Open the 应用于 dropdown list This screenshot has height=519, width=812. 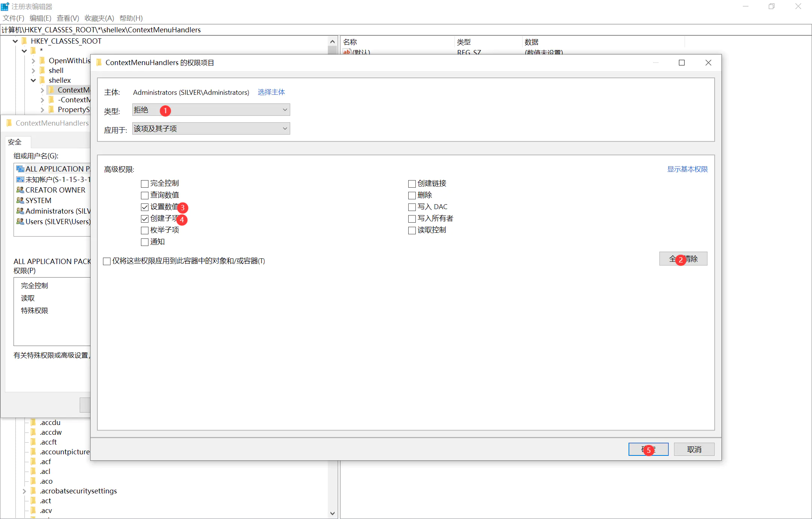211,129
